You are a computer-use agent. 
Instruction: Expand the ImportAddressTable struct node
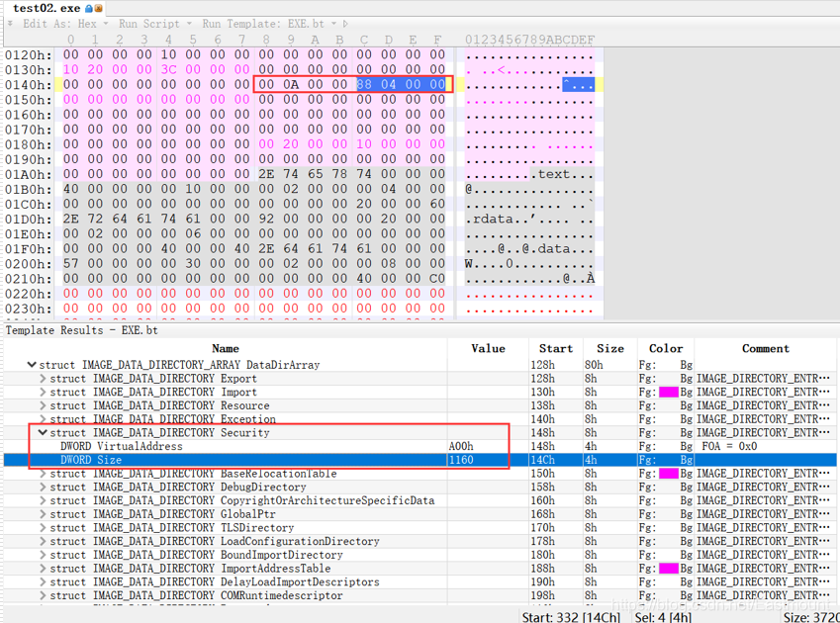pyautogui.click(x=43, y=569)
